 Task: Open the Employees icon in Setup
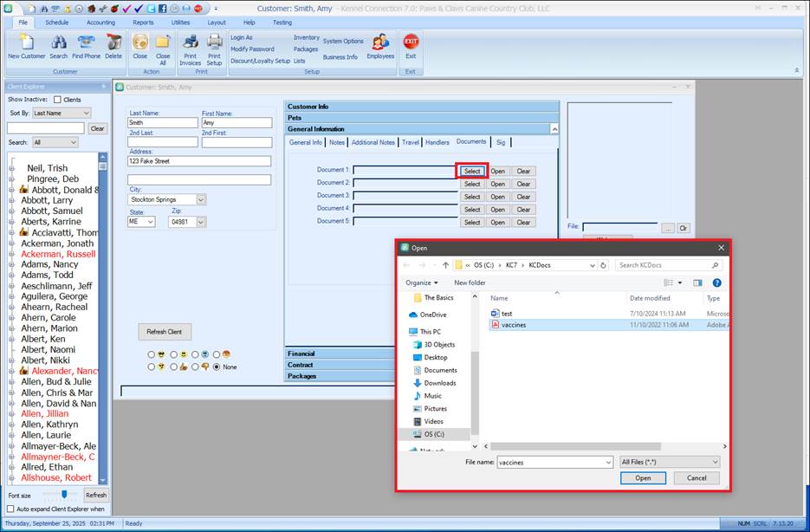coord(380,42)
